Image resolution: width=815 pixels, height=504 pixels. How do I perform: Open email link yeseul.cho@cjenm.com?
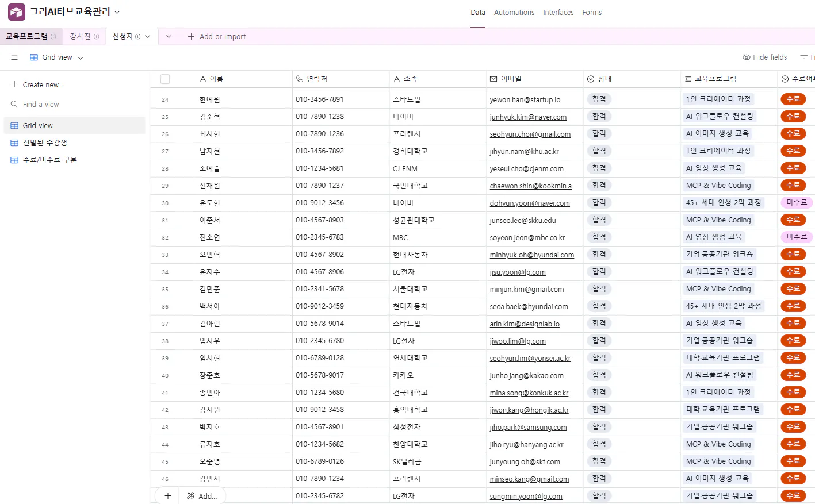point(527,169)
